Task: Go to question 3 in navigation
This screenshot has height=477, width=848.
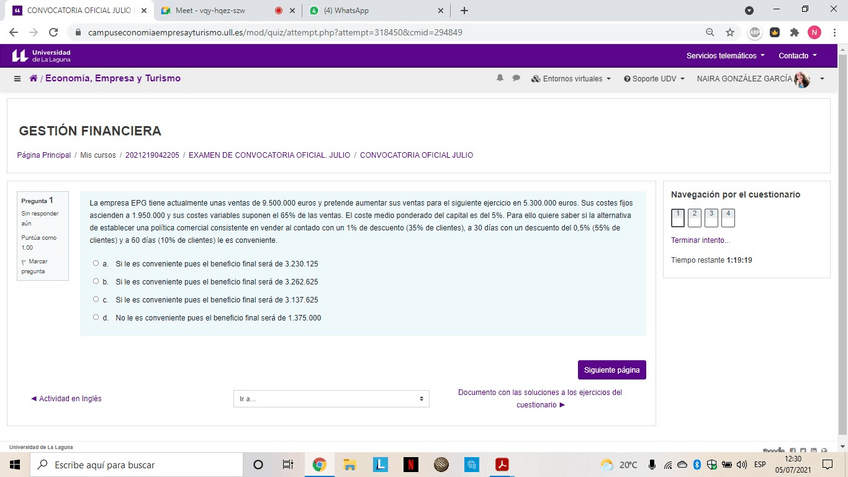Action: (x=711, y=217)
